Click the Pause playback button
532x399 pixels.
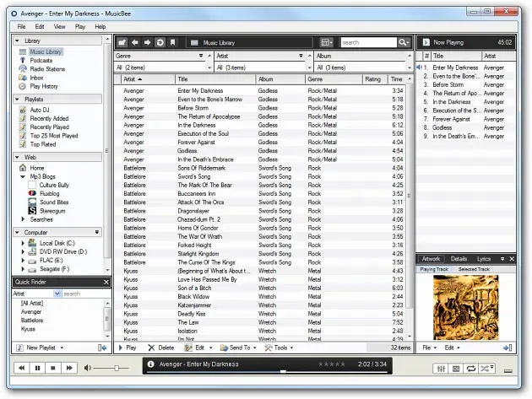(x=38, y=368)
